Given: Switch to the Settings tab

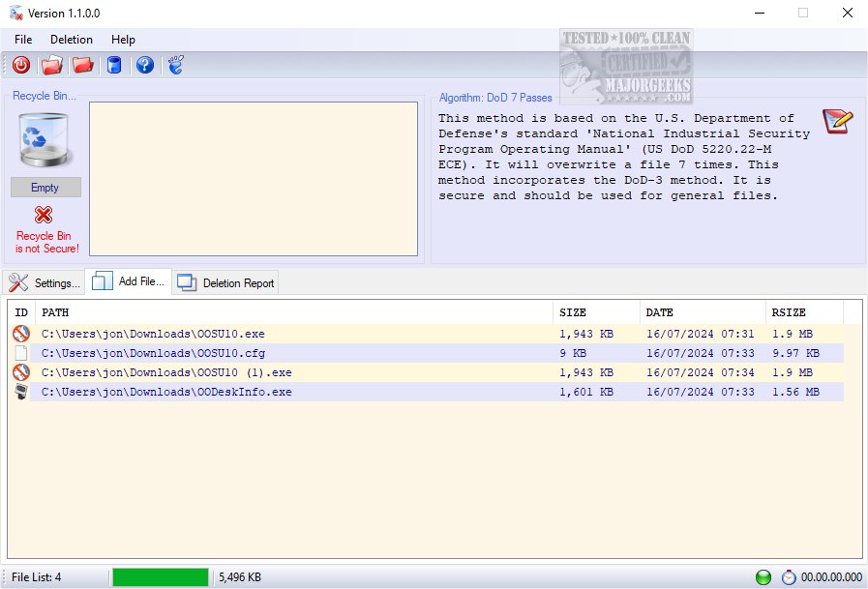Looking at the screenshot, I should (44, 282).
